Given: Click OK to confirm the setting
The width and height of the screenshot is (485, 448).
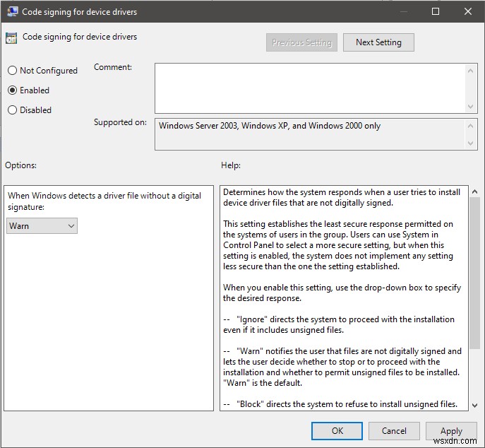Looking at the screenshot, I should click(x=337, y=430).
